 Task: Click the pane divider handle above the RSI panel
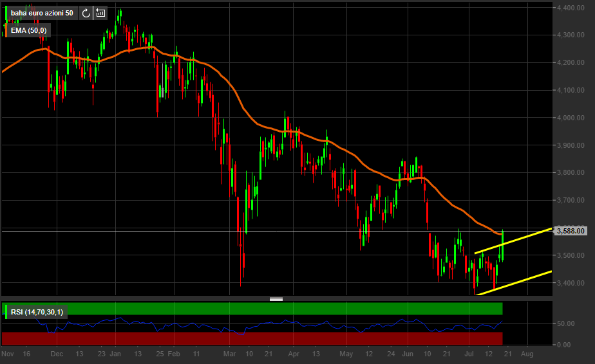[x=276, y=299]
